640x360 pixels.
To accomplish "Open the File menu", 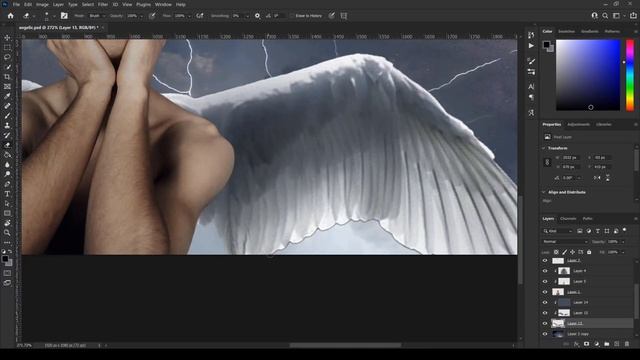I will pos(16,4).
